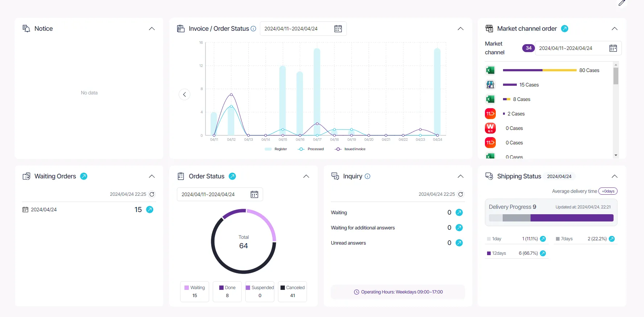
Task: Click the Delivery Progress bar purple segment
Action: pos(572,218)
